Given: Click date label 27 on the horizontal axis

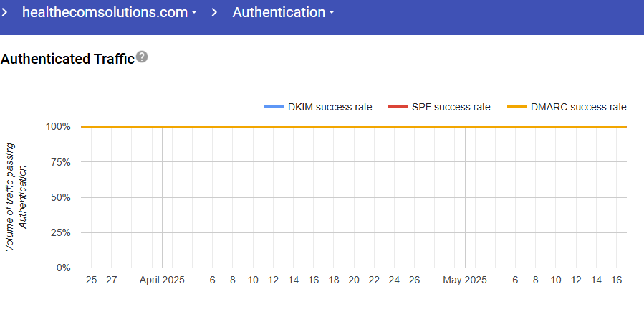Looking at the screenshot, I should (111, 280).
